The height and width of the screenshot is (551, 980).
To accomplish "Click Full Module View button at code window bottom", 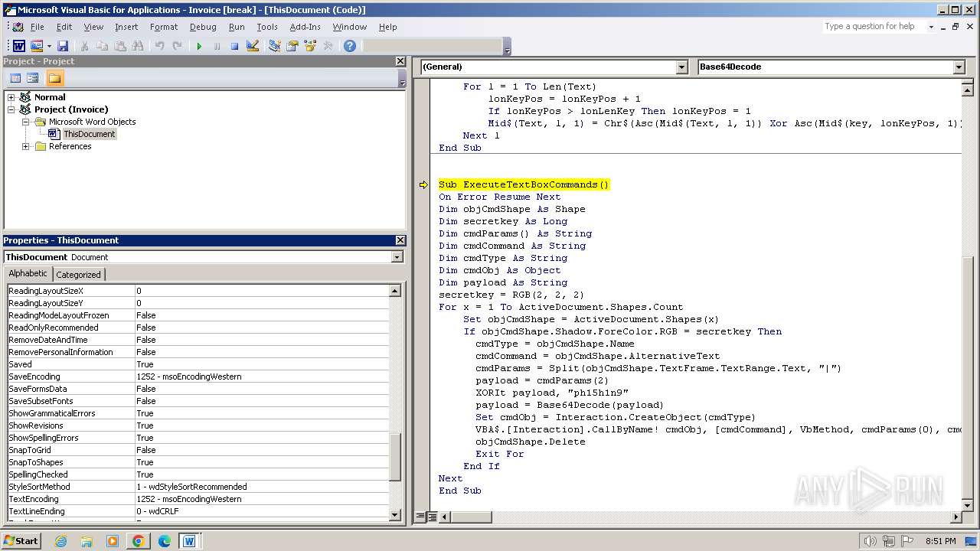I will (432, 517).
